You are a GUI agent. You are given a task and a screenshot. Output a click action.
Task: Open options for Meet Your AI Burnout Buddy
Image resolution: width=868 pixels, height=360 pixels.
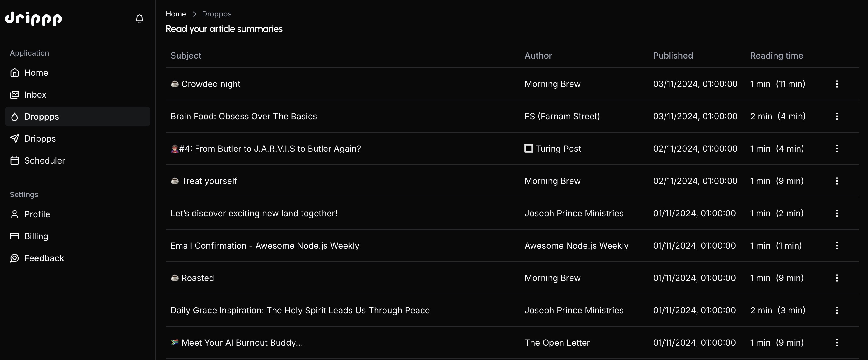[x=837, y=343]
